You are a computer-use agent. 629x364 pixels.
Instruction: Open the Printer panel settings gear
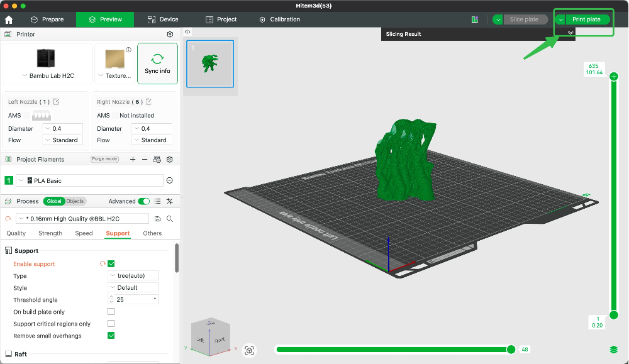pos(169,35)
